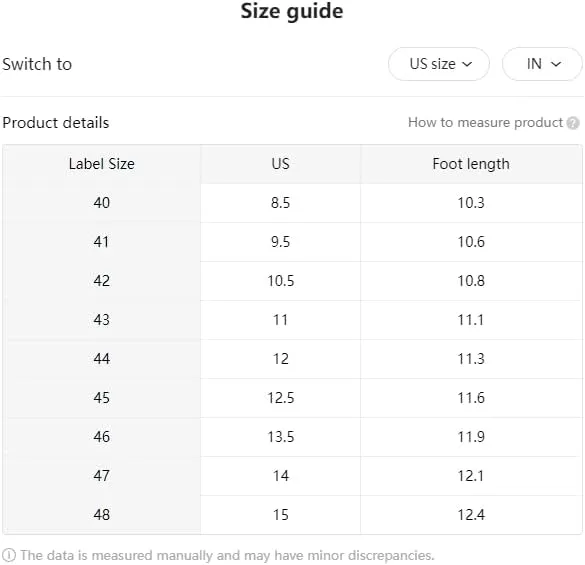This screenshot has width=585, height=565.
Task: Click the info icon beside the disclaimer
Action: coord(9,555)
